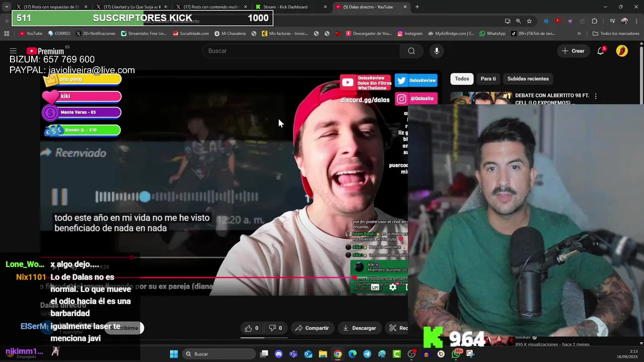The width and height of the screenshot is (644, 362).
Task: Open the YouTube hamburger guide menu
Action: point(13,51)
